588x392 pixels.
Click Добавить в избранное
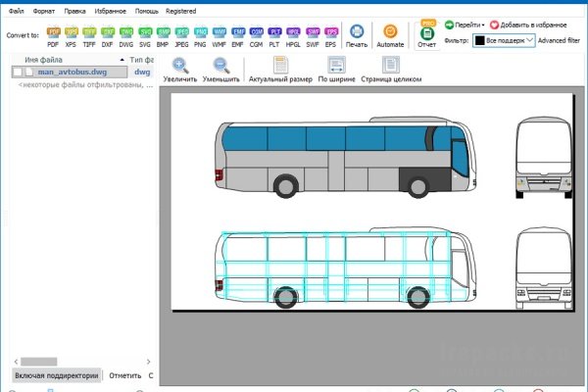(528, 25)
